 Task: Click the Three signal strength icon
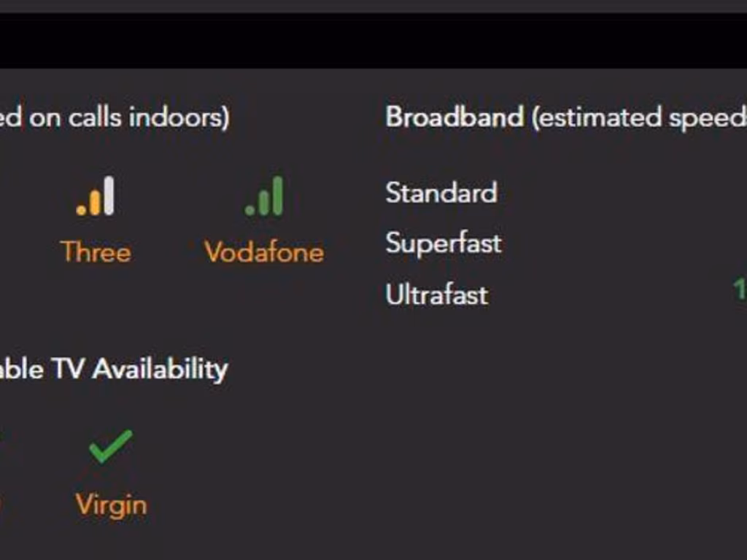[x=96, y=196]
